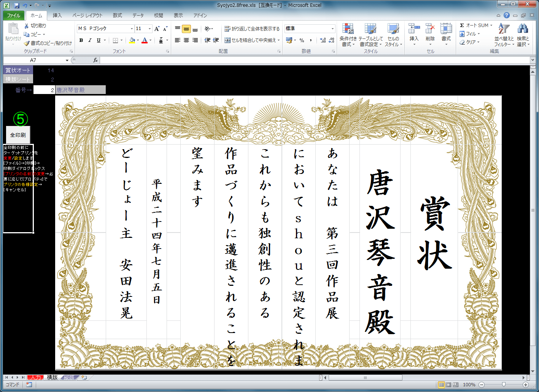Select the 横版 sheet tab
Image resolution: width=539 pixels, height=392 pixels.
point(52,378)
